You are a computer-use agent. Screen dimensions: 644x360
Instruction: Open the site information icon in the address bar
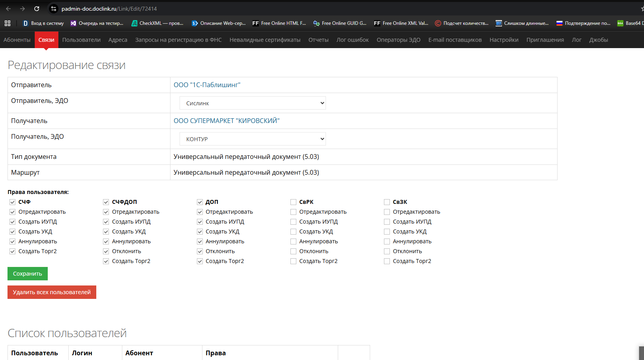(54, 9)
